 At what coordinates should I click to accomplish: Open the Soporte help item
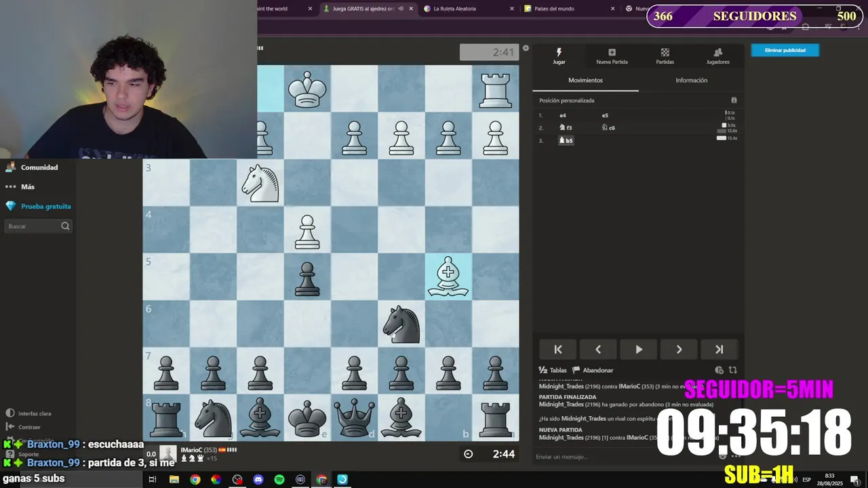[x=22, y=454]
